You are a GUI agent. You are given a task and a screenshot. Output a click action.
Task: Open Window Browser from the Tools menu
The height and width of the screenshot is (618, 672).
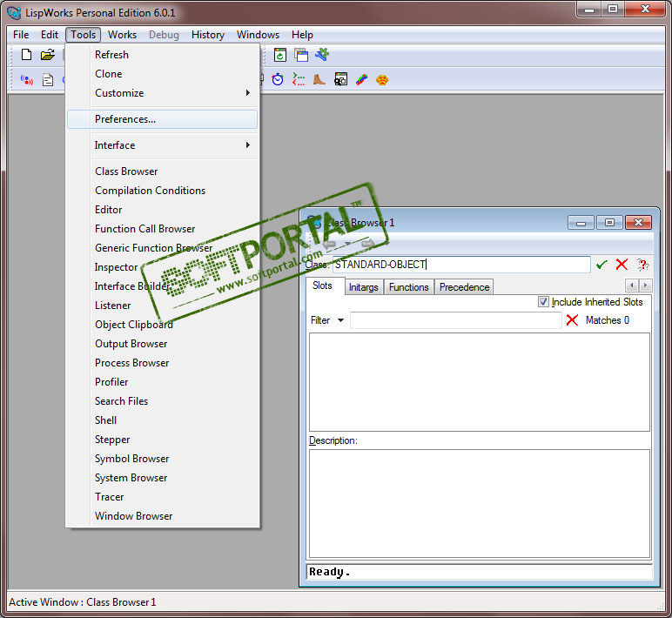click(x=163, y=516)
